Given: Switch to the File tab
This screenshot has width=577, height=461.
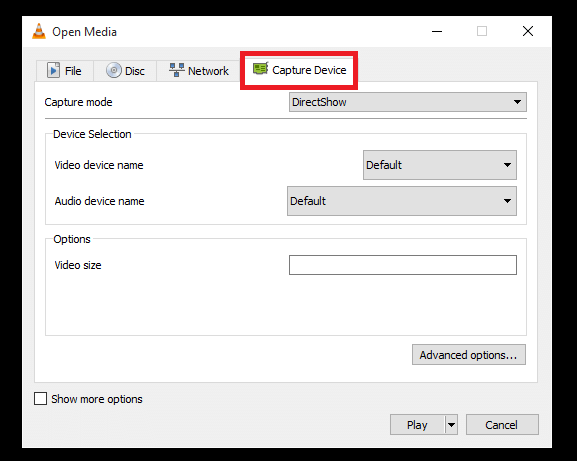Looking at the screenshot, I should click(65, 71).
